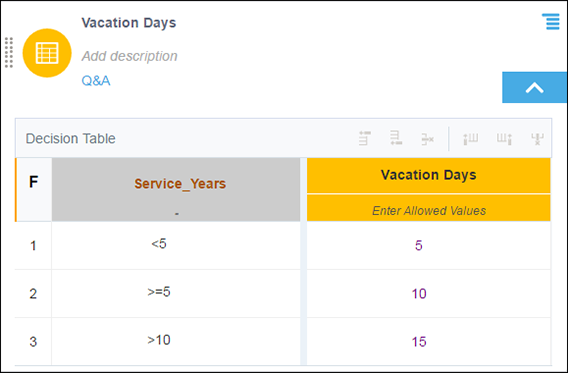This screenshot has width=568, height=373.
Task: Click the delete column icon
Action: (537, 139)
